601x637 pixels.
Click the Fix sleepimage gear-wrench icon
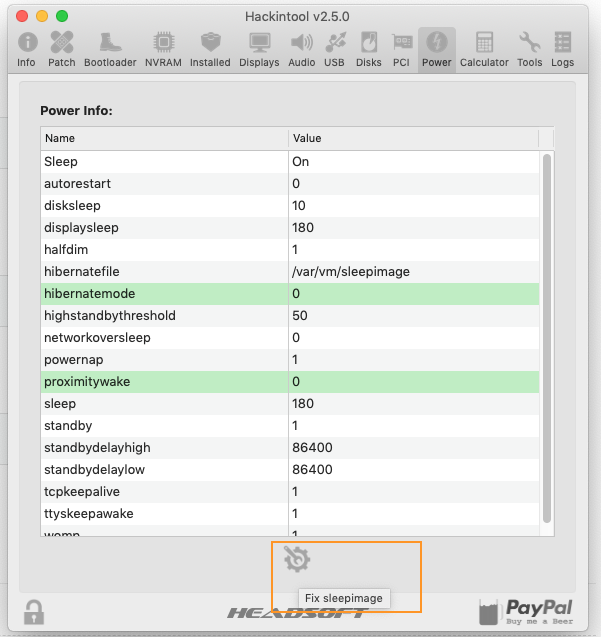pos(297,559)
